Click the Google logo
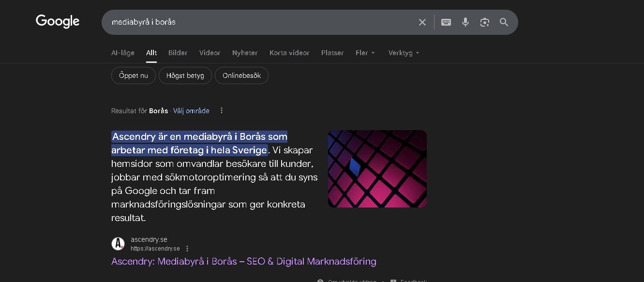This screenshot has width=644, height=282. 58,22
